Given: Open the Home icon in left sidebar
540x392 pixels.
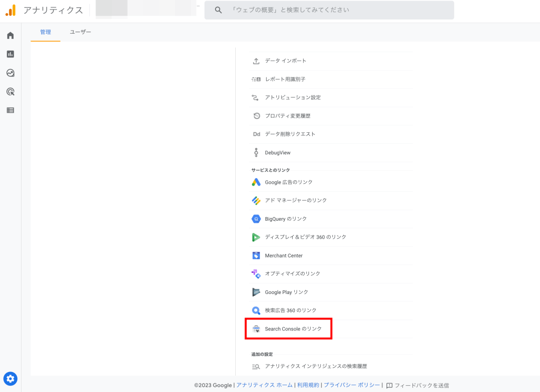Looking at the screenshot, I should [11, 35].
